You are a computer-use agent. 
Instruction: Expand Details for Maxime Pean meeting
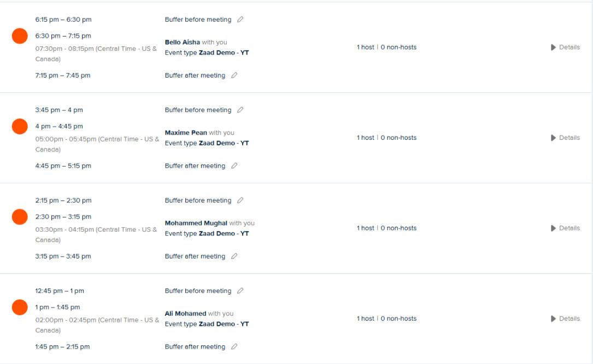[x=565, y=138]
